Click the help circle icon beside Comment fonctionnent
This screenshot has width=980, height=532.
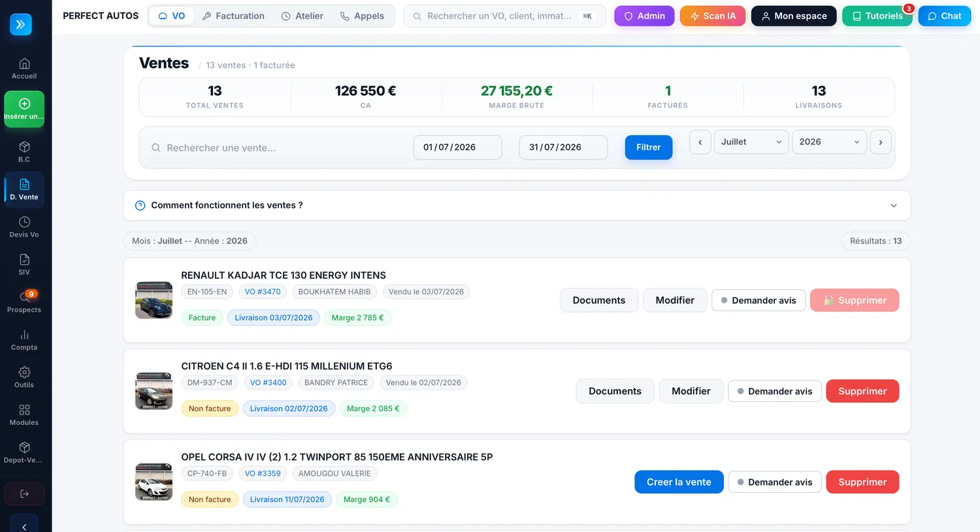140,206
